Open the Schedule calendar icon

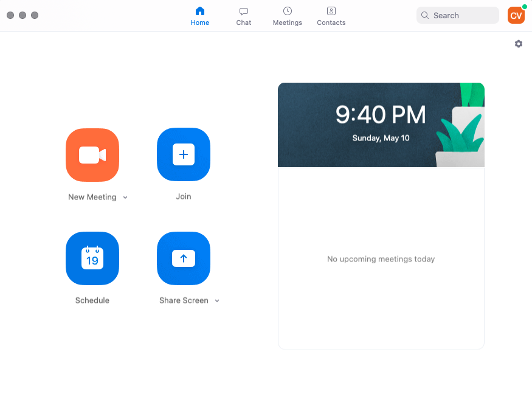pyautogui.click(x=92, y=258)
